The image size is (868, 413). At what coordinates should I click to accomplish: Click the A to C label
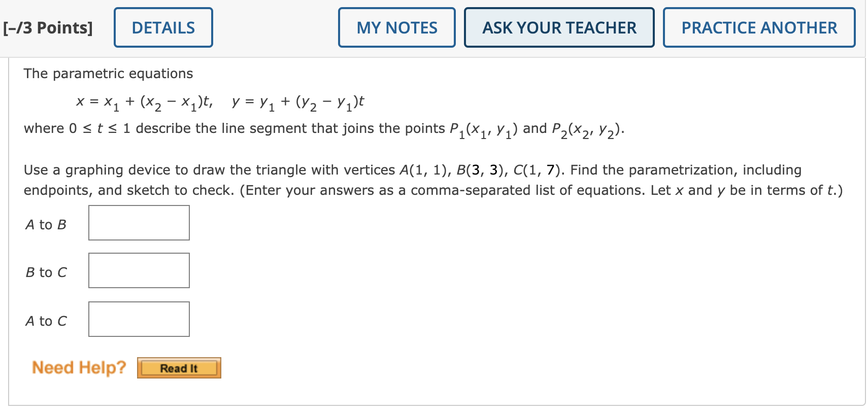46,321
